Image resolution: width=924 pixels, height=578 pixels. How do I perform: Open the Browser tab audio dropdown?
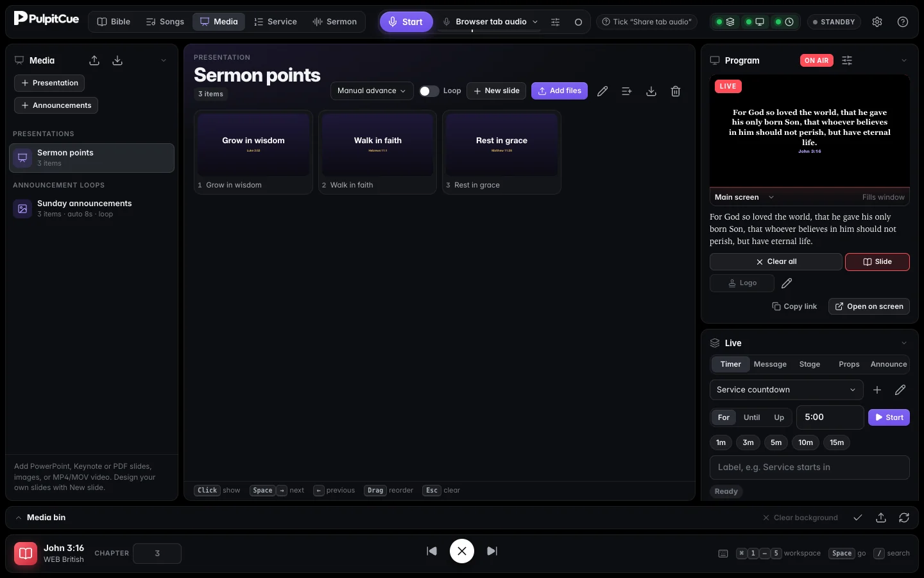pyautogui.click(x=491, y=22)
